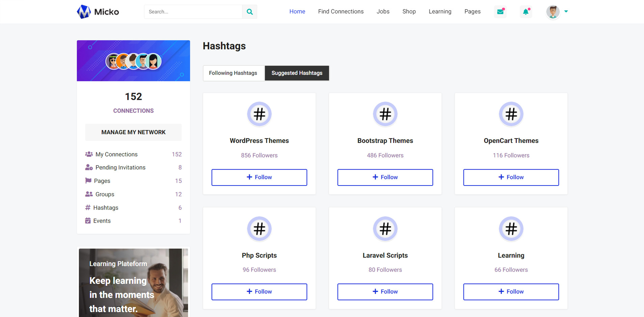Click the OpenCart Themes hashtag icon
The height and width of the screenshot is (317, 644).
click(x=511, y=114)
